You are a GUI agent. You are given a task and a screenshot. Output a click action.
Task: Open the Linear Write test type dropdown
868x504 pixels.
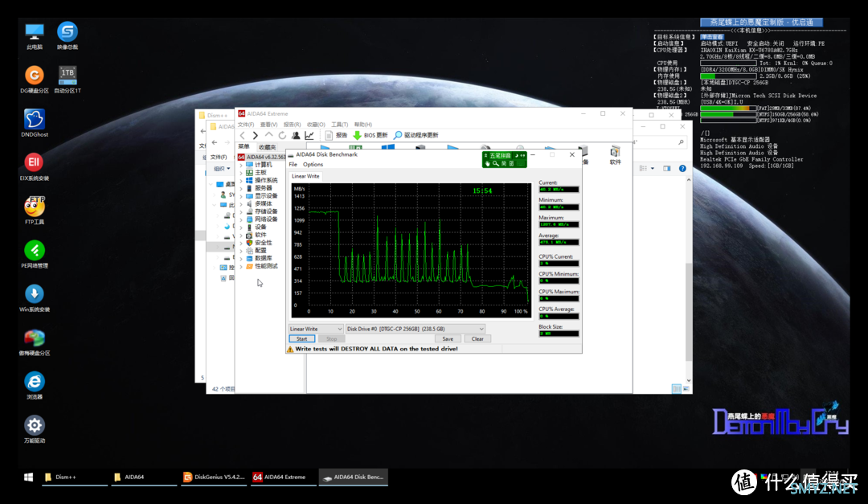[316, 329]
